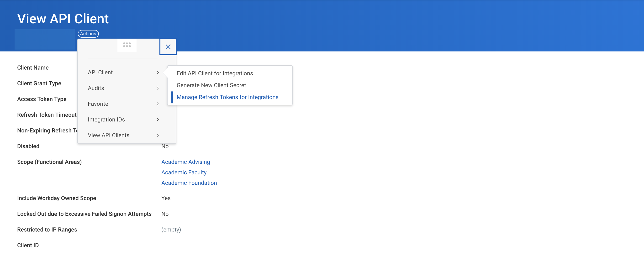The width and height of the screenshot is (644, 262).
Task: Expand the Integration IDs chevron arrow
Action: click(158, 120)
